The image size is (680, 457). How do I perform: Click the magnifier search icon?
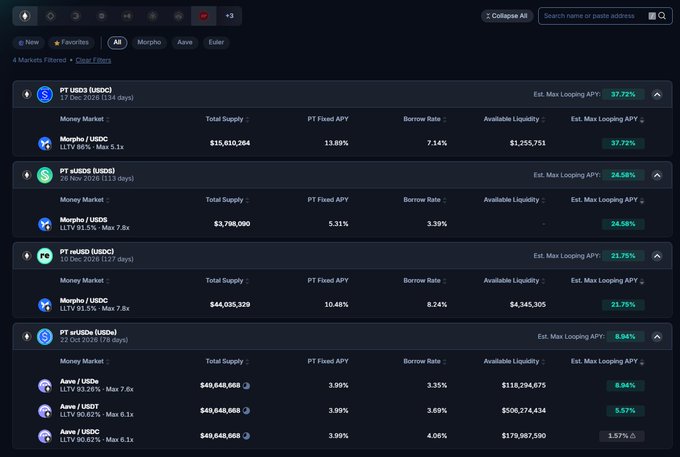[x=662, y=16]
